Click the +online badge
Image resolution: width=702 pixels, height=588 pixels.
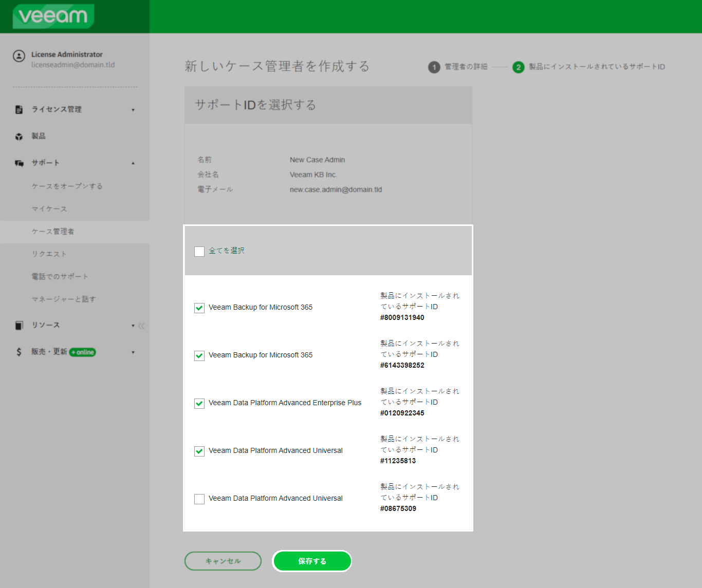(83, 352)
